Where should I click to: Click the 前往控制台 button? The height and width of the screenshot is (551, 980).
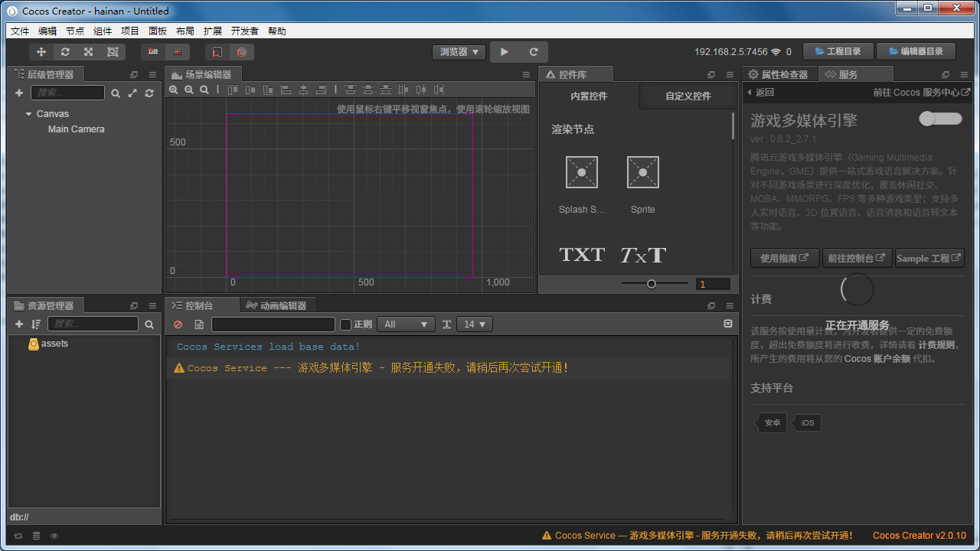tap(856, 258)
